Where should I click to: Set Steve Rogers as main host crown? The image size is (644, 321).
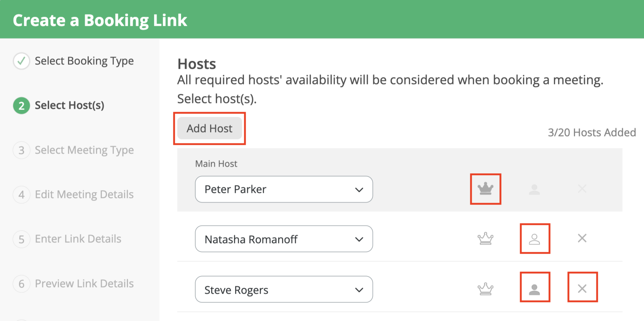click(x=486, y=289)
